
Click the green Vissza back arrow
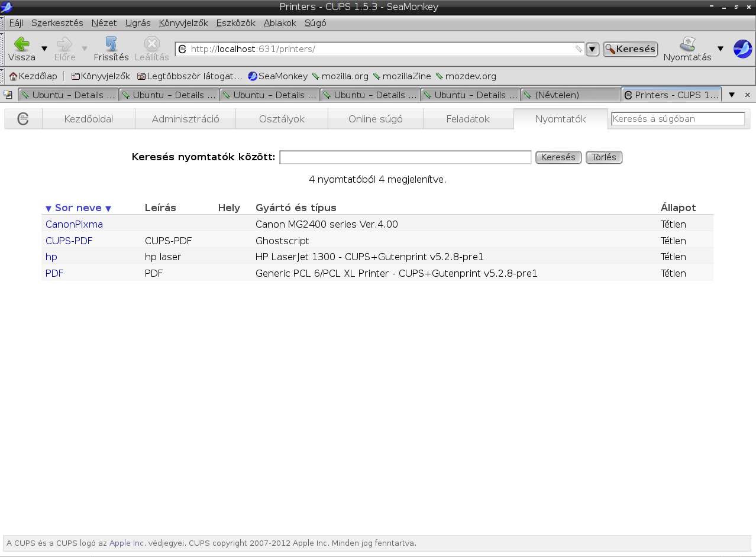[x=22, y=44]
